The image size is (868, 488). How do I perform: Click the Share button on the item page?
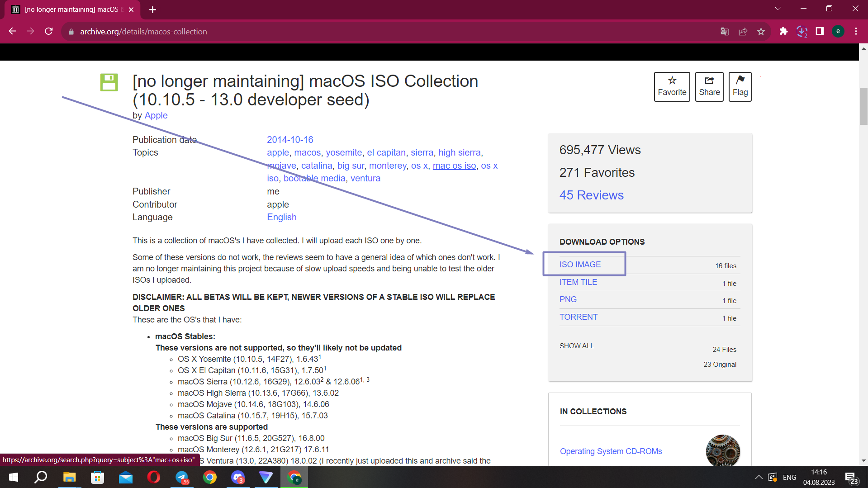[709, 87]
